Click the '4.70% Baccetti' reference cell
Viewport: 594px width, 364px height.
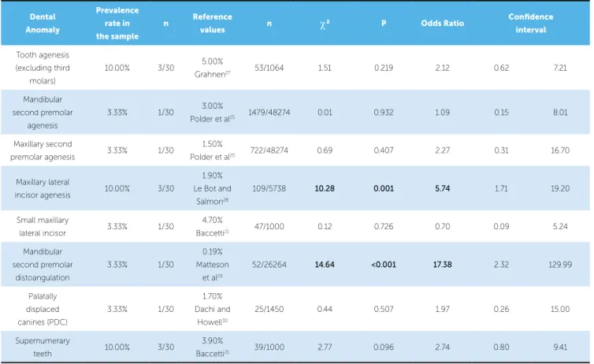[212, 226]
